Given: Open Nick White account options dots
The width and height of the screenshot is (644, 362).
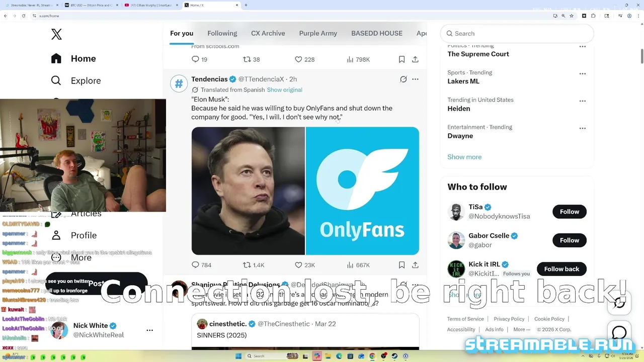Looking at the screenshot, I should (x=149, y=330).
